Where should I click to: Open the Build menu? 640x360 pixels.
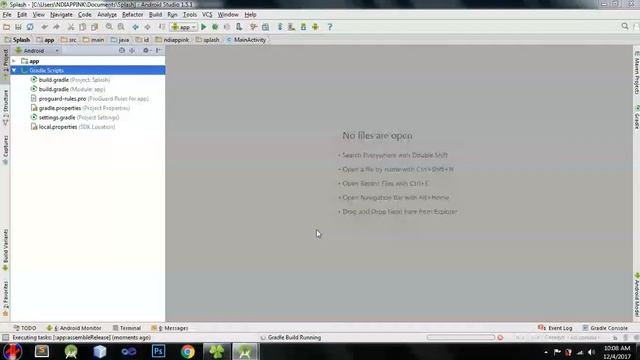tap(155, 15)
